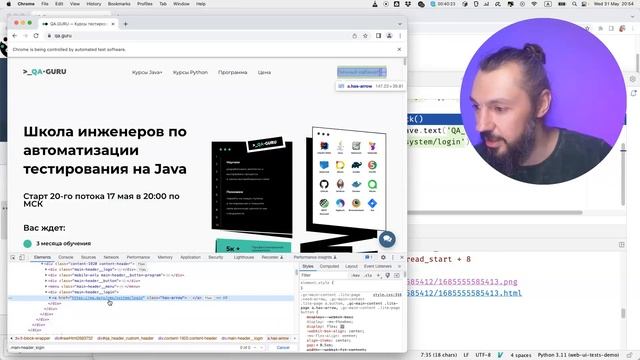Click the share page icon in address bar
Viewport: 640px width, 360px height.
click(354, 36)
